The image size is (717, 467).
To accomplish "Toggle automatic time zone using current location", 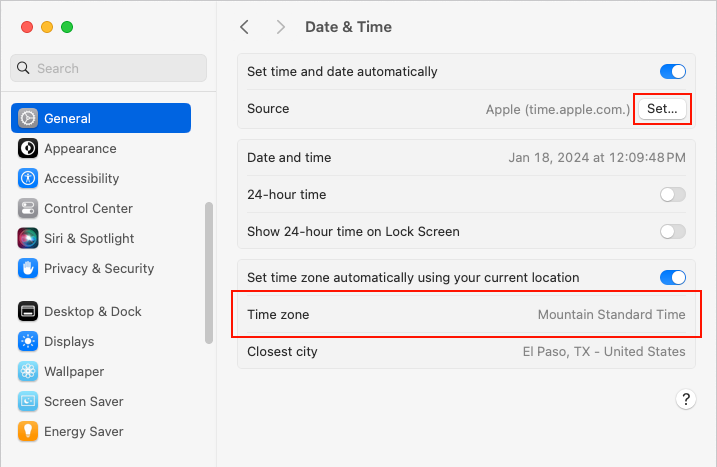I will [x=672, y=277].
